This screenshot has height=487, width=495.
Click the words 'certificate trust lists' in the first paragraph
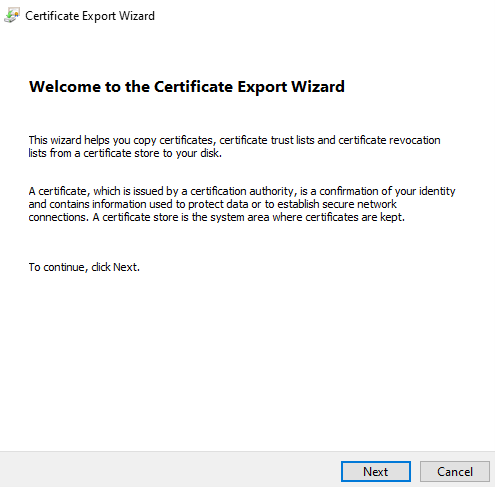pyautogui.click(x=267, y=140)
